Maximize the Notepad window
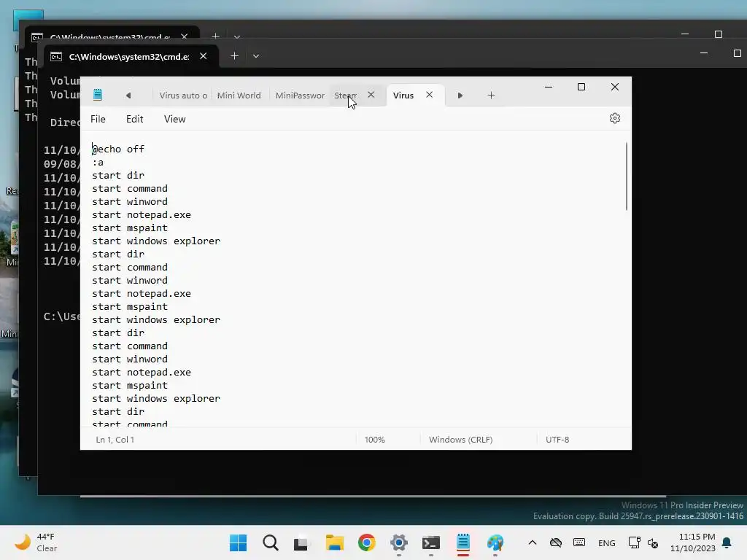Image resolution: width=747 pixels, height=560 pixels. (x=581, y=87)
